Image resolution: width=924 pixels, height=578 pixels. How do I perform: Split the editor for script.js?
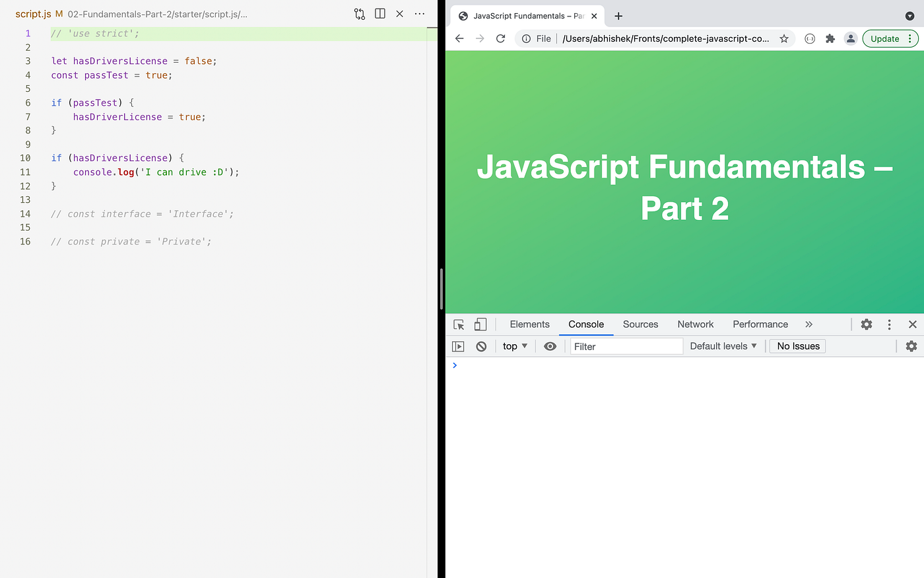click(x=379, y=13)
